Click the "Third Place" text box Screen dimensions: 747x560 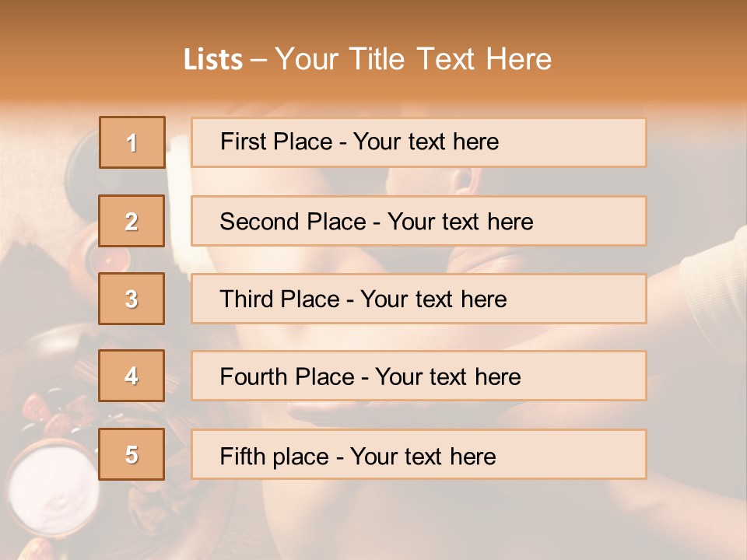(x=419, y=299)
